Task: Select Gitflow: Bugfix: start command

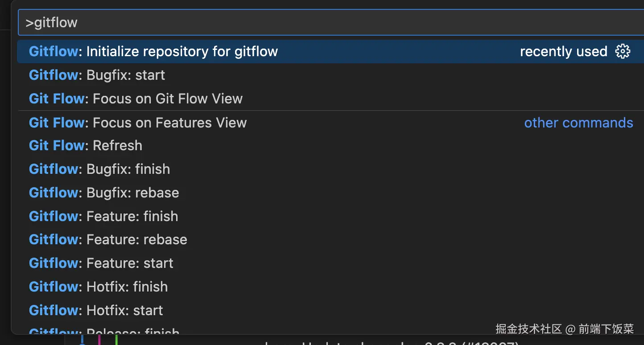Action: point(97,75)
